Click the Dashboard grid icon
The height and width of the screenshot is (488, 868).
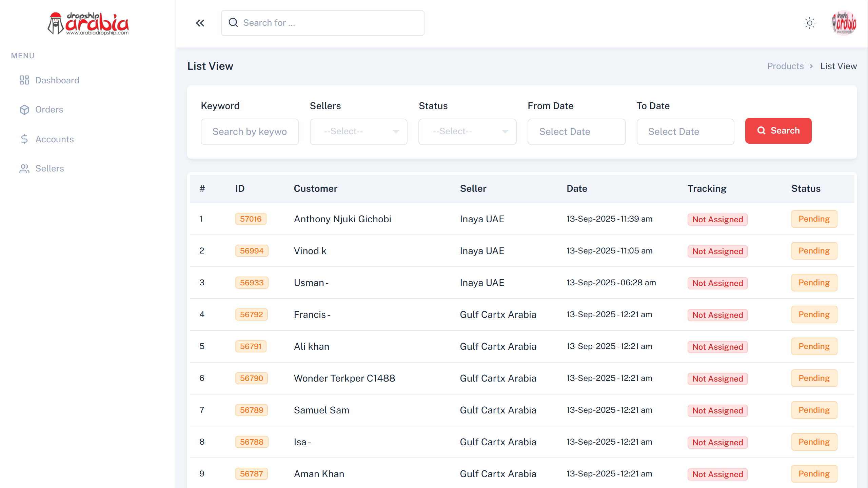point(24,80)
